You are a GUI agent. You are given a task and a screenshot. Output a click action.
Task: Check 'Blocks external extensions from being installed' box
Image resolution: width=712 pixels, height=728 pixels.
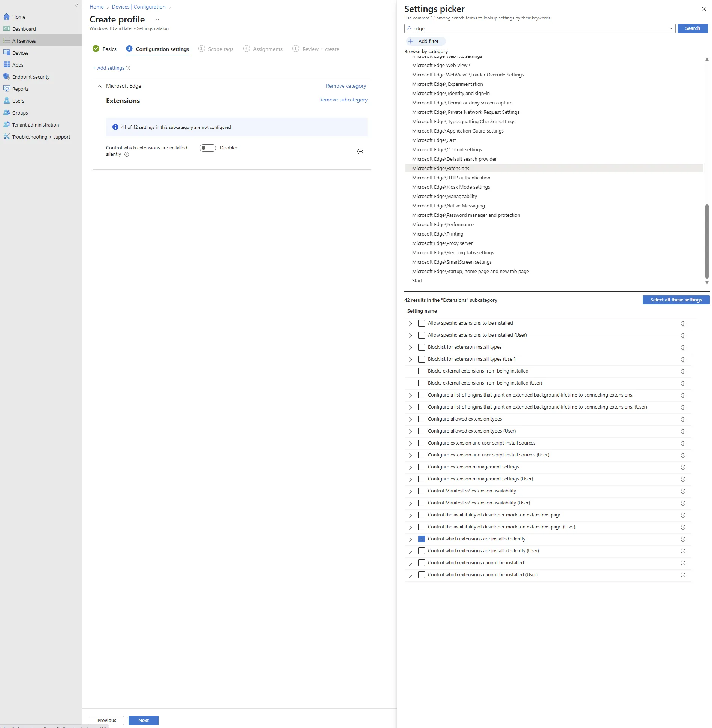(x=422, y=371)
